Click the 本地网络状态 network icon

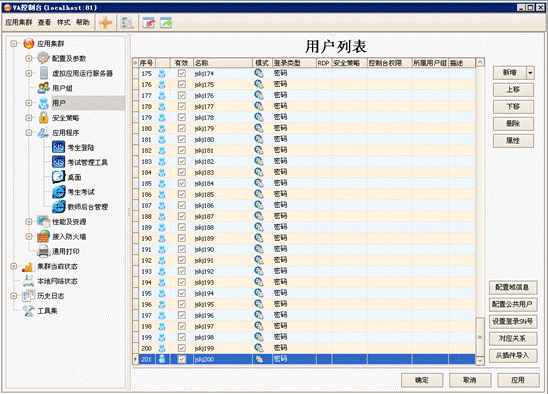(28, 281)
